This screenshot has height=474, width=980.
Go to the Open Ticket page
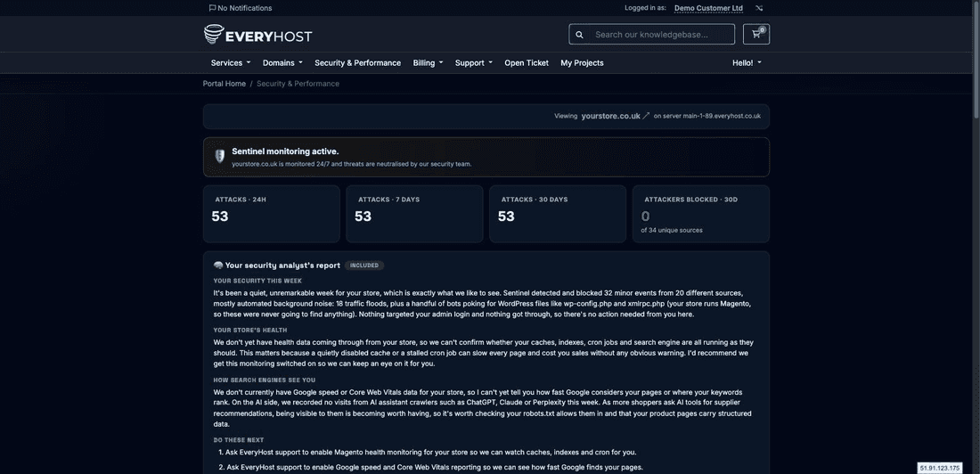pyautogui.click(x=527, y=62)
